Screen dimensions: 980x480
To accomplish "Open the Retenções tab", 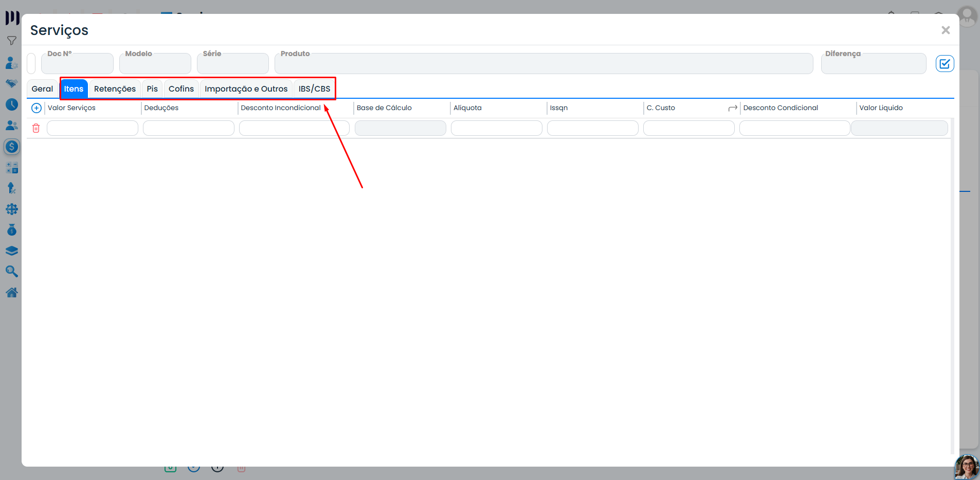I will pos(115,88).
